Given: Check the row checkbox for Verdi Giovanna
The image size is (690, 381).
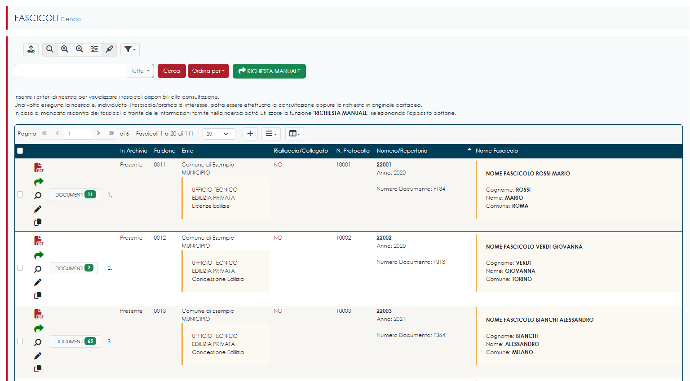Looking at the screenshot, I should (20, 267).
